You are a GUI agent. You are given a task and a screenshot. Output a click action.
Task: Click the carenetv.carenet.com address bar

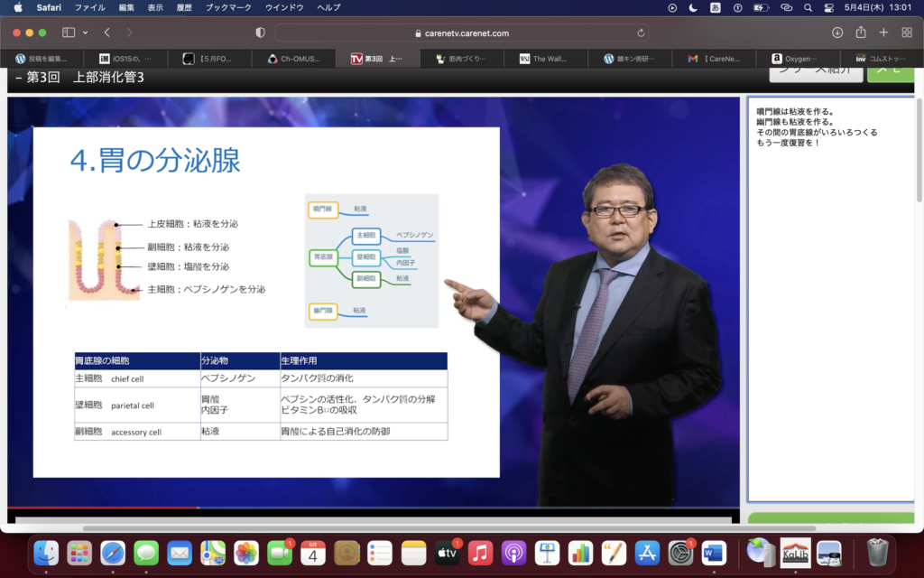pos(460,33)
